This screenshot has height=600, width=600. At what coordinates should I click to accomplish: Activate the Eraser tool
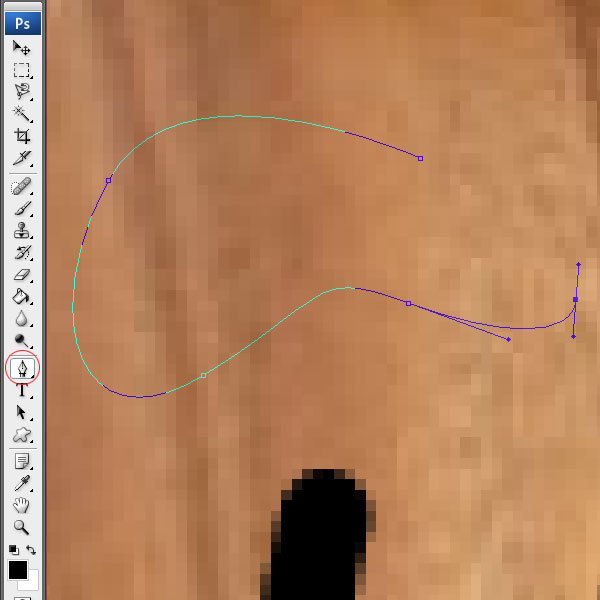(21, 275)
